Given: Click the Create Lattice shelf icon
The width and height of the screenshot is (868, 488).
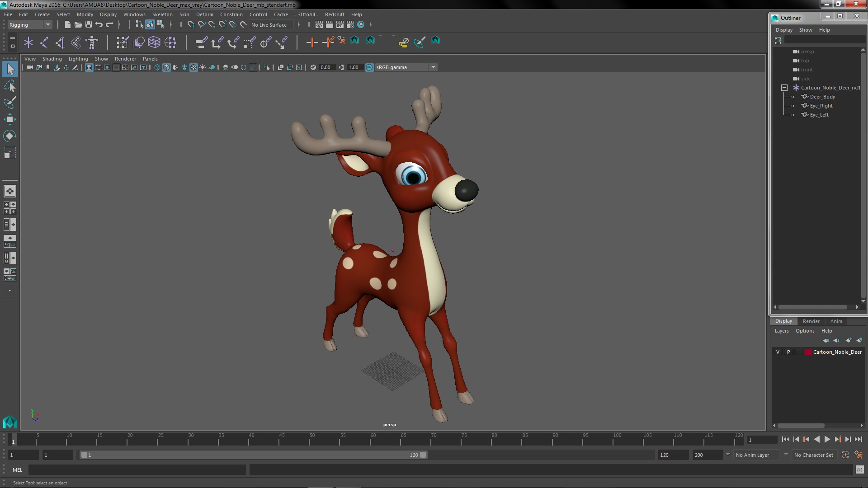Looking at the screenshot, I should [154, 42].
